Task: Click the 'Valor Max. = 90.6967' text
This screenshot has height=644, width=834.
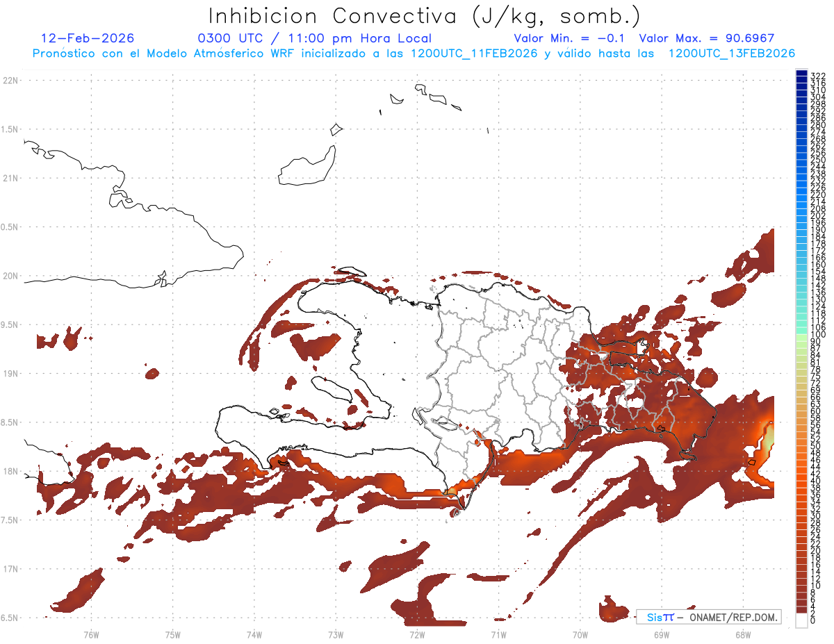Action: 707,38
